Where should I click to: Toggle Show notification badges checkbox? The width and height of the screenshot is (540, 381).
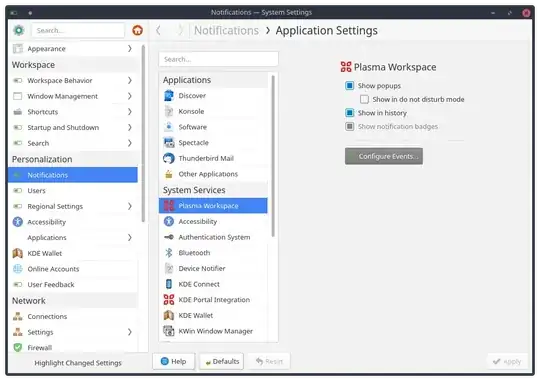[x=350, y=126]
